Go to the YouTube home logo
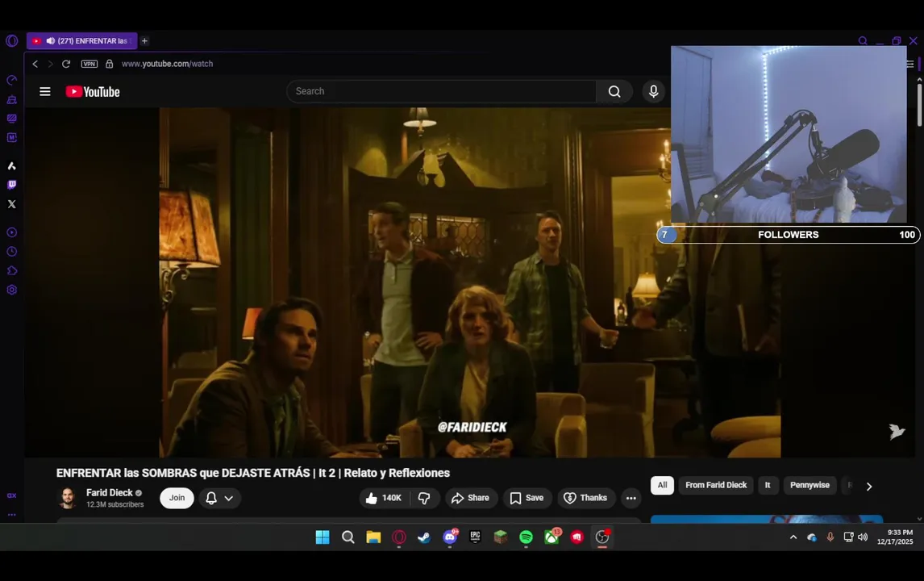Viewport: 924px width, 581px height. tap(93, 91)
